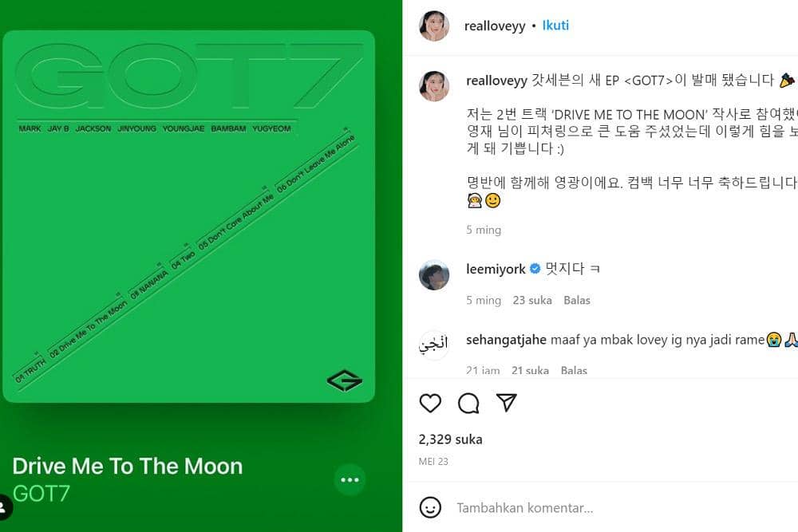Click the GOT7 album cover image
Viewport: 798px width, 532px height.
(x=188, y=215)
